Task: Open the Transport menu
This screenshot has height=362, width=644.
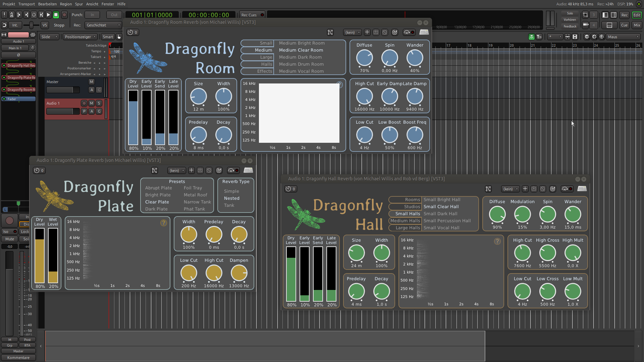Action: click(26, 4)
